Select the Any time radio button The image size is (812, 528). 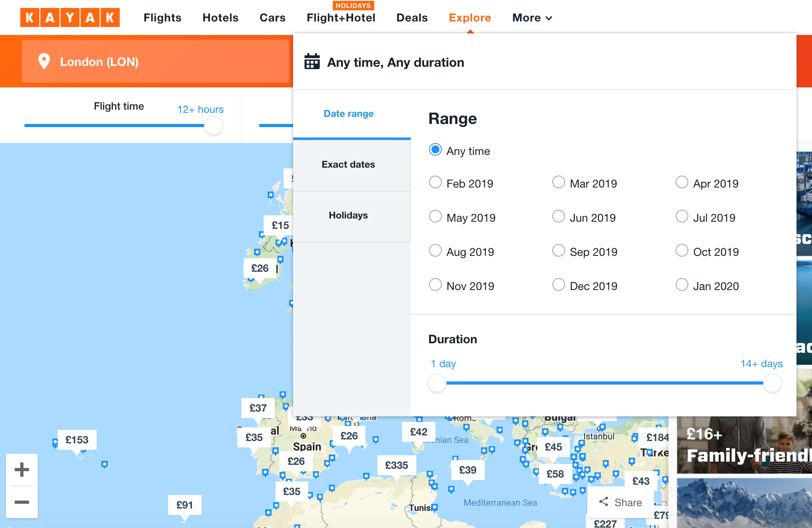435,150
